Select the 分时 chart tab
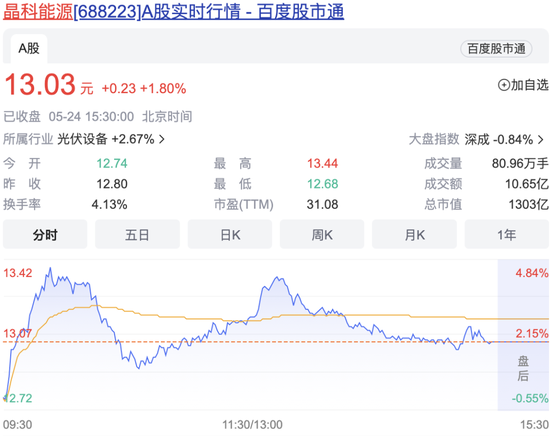Image resolution: width=550 pixels, height=436 pixels. click(x=45, y=234)
